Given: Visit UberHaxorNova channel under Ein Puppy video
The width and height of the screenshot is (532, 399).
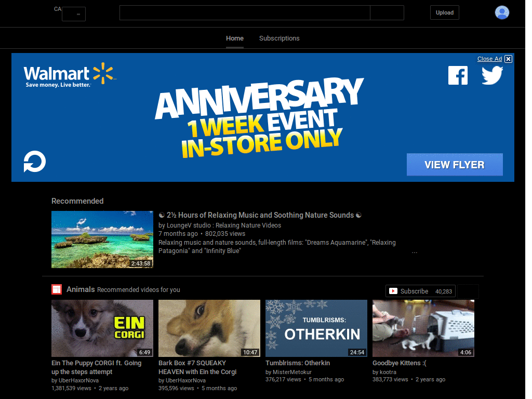Looking at the screenshot, I should tap(79, 380).
